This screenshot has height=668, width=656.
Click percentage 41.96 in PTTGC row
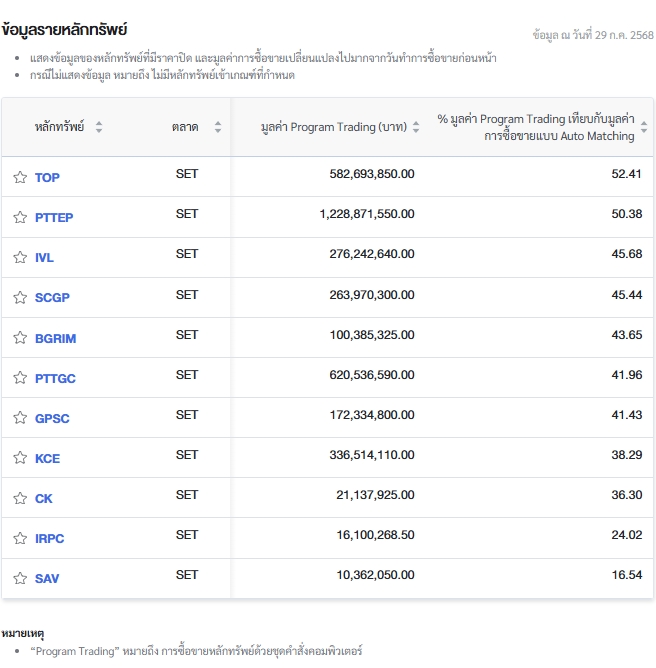point(627,375)
